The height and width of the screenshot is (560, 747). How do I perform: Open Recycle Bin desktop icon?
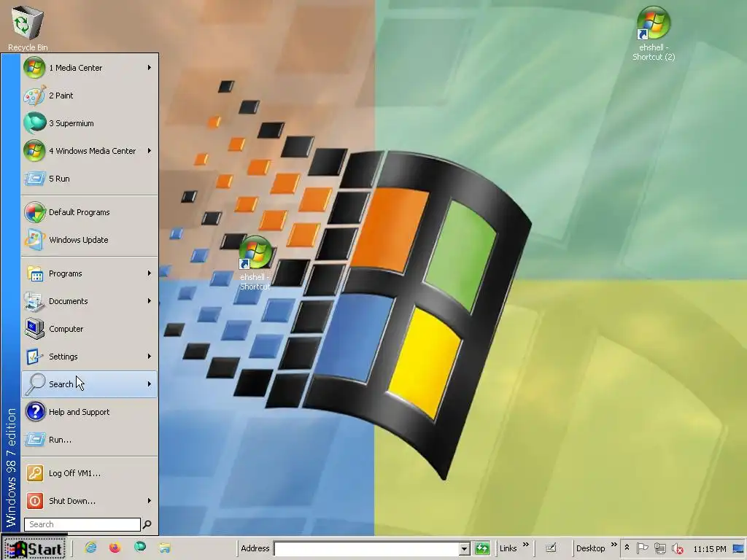(28, 28)
